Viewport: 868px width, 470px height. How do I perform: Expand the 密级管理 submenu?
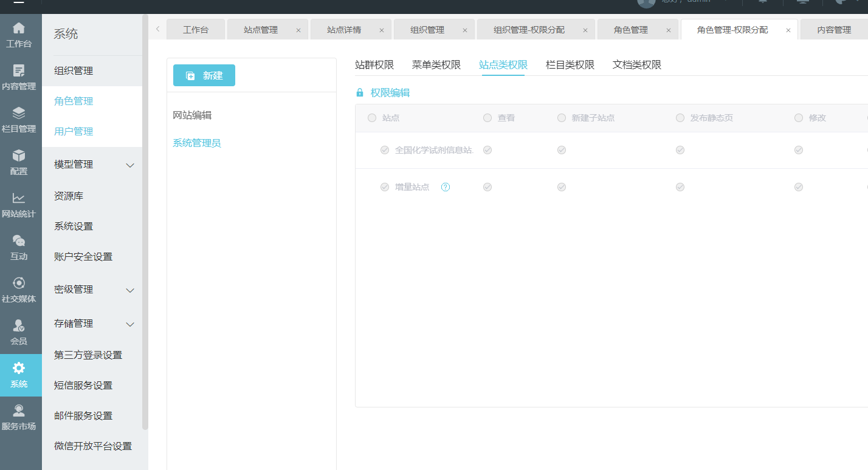pos(130,290)
